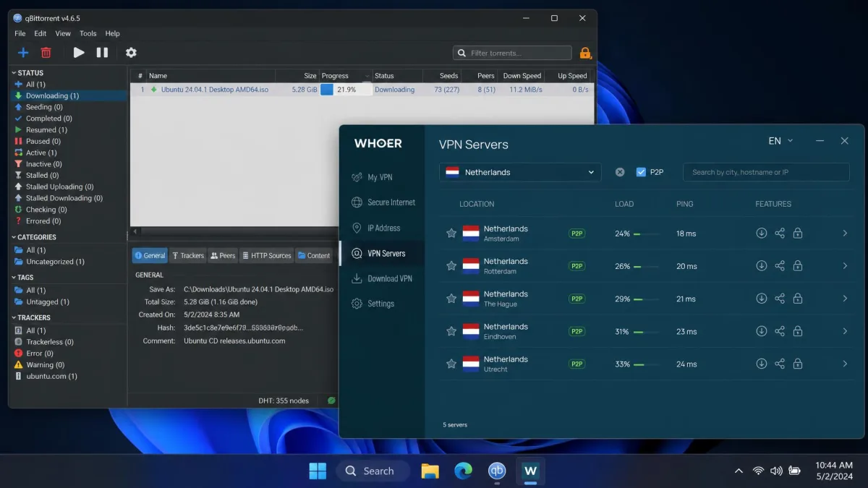868x488 pixels.
Task: Open the Edit menu in qBittorrent
Action: coord(41,33)
